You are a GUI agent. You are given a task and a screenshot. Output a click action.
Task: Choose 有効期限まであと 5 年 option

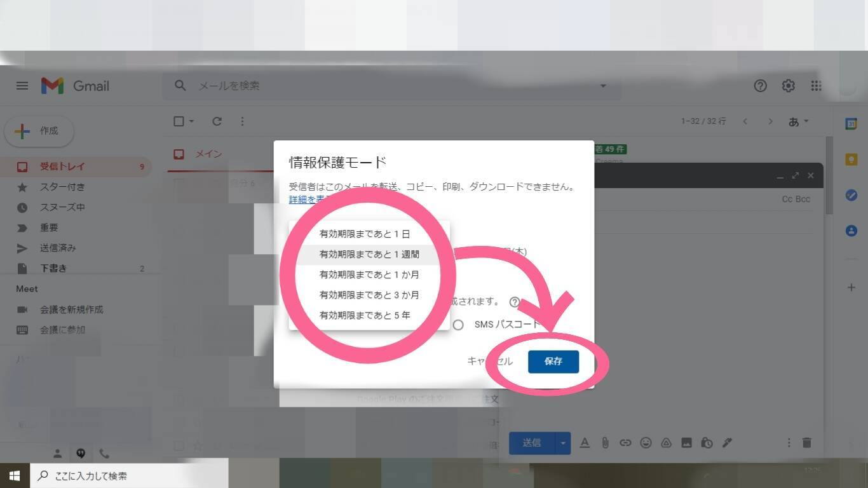(x=369, y=315)
